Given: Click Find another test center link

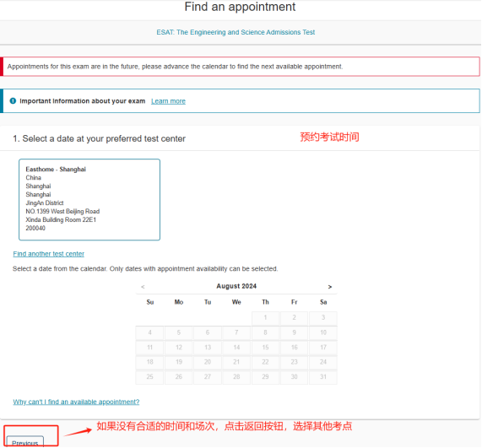Looking at the screenshot, I should tap(49, 254).
